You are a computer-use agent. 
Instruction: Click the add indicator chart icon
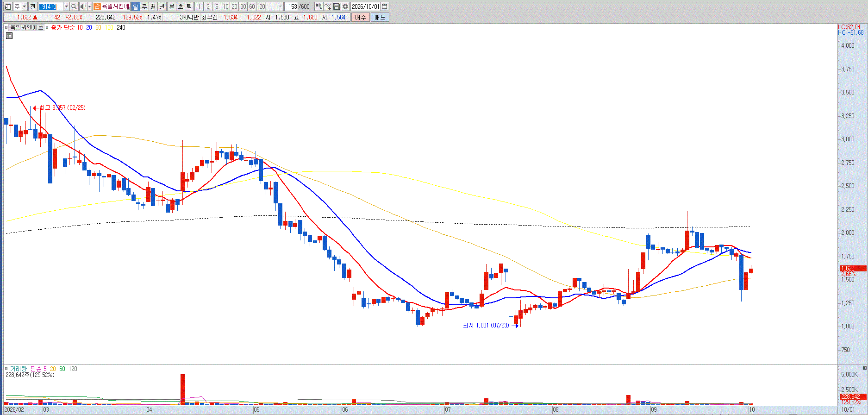click(328, 6)
